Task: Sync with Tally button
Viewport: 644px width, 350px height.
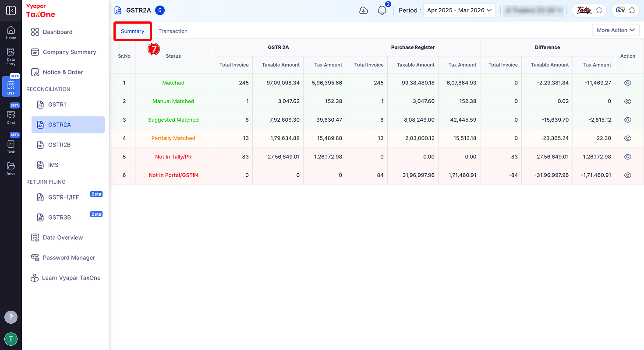Action: pos(589,10)
